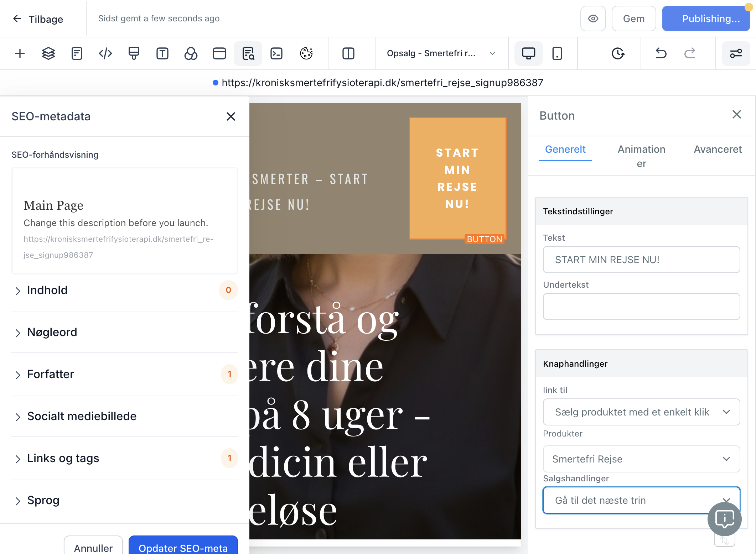Undo the last change

(661, 53)
